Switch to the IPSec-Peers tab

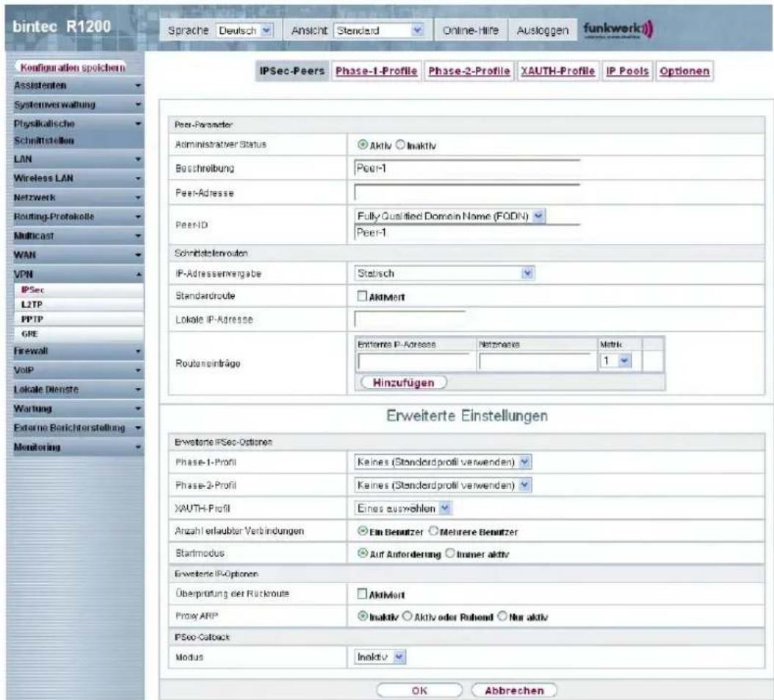[x=292, y=71]
